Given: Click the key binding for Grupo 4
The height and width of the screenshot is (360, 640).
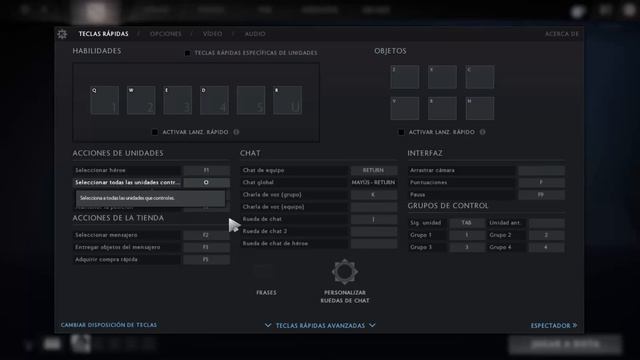Looking at the screenshot, I should coord(547,247).
